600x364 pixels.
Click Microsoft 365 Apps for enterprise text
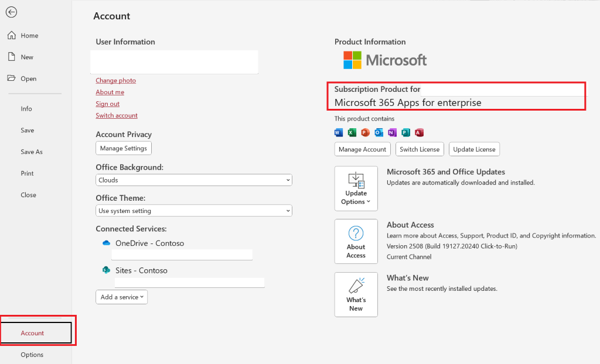(408, 102)
